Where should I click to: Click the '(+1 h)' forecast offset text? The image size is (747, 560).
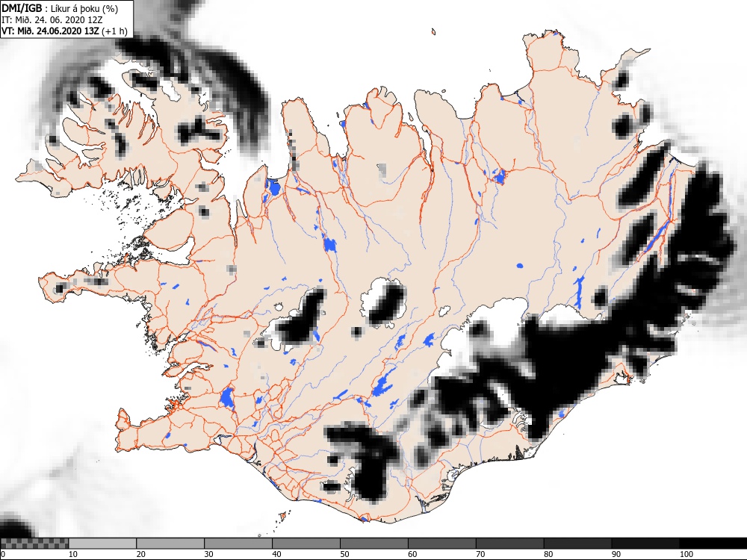point(115,32)
